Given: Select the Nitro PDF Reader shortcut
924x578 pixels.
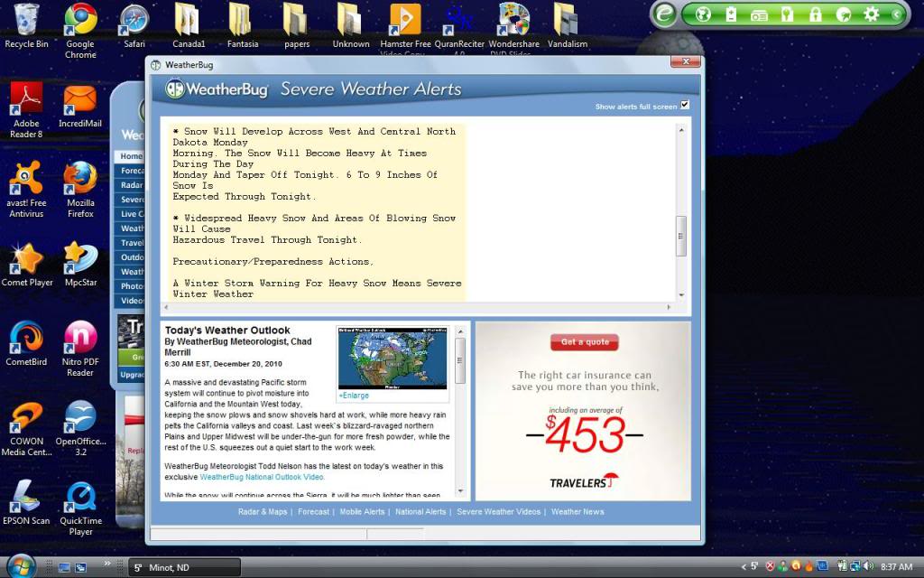Looking at the screenshot, I should tap(80, 349).
